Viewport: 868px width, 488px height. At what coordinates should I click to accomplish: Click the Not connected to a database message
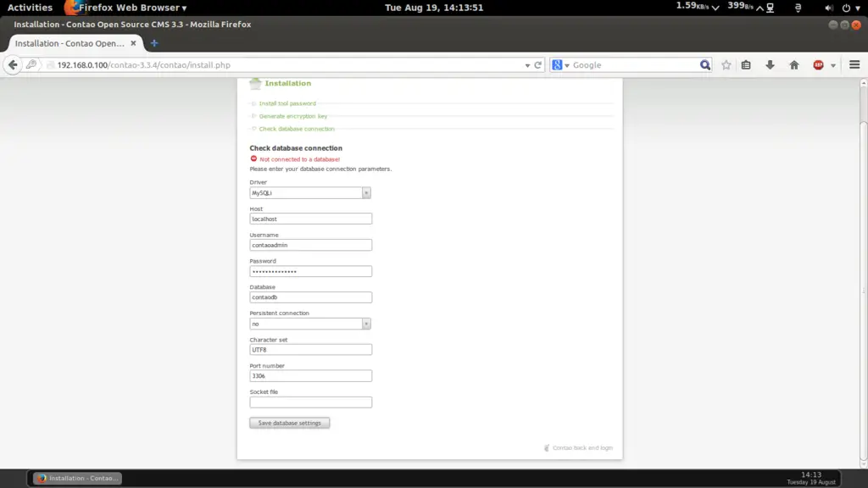click(300, 159)
